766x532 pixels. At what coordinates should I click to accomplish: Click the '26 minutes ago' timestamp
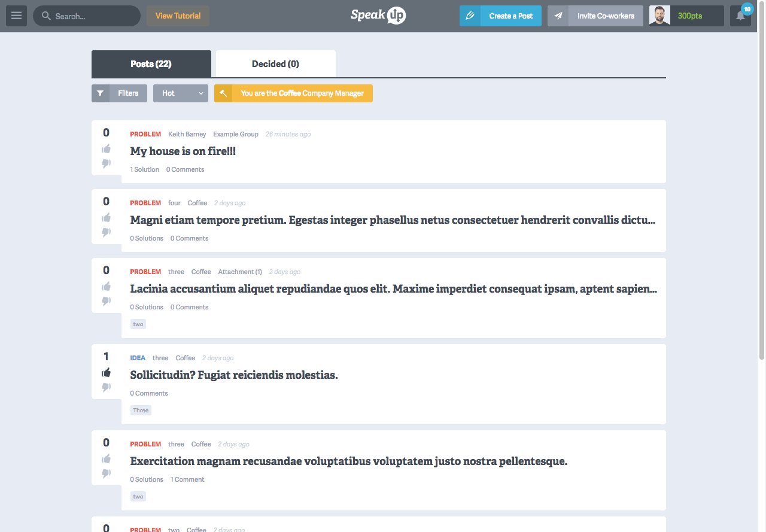(x=288, y=134)
